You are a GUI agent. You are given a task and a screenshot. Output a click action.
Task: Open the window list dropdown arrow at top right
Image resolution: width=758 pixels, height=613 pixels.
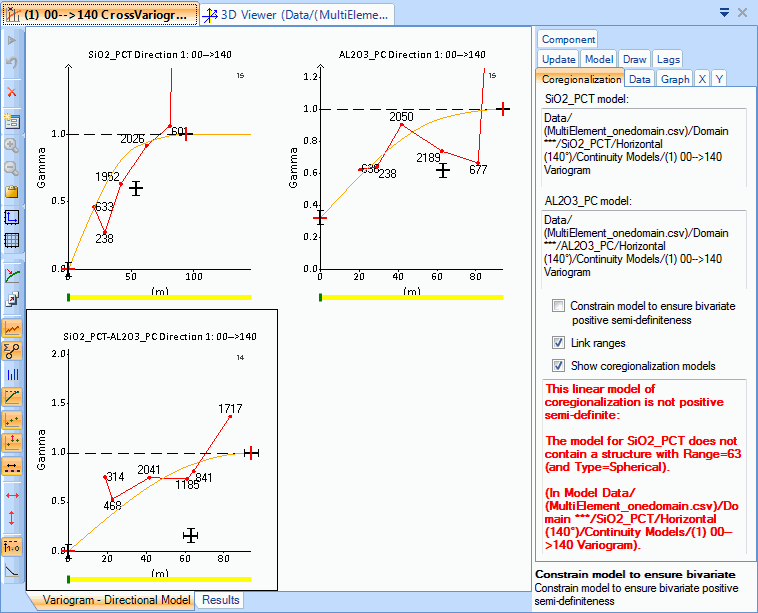click(x=724, y=13)
